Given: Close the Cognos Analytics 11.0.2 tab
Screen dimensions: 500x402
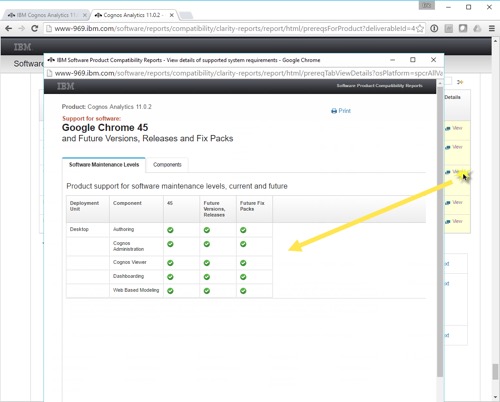Looking at the screenshot, I should point(172,15).
